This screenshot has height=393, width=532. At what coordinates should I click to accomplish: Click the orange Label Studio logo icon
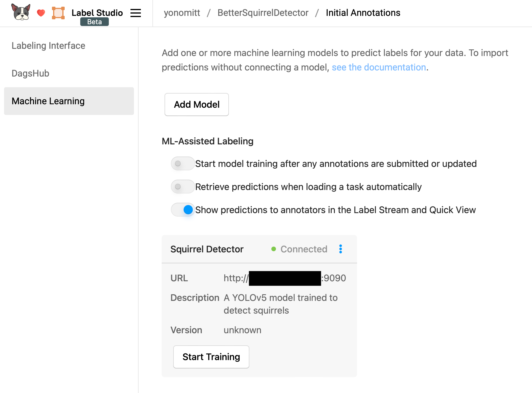point(58,13)
